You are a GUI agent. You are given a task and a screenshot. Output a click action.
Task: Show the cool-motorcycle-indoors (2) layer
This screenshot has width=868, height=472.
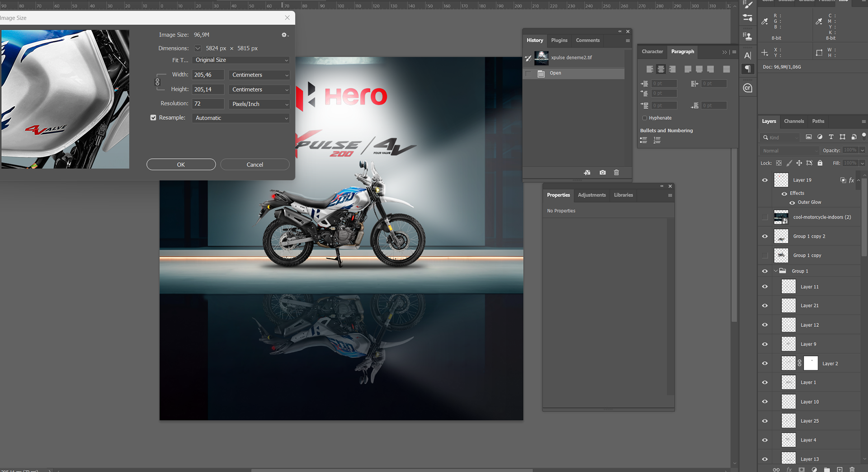point(765,217)
